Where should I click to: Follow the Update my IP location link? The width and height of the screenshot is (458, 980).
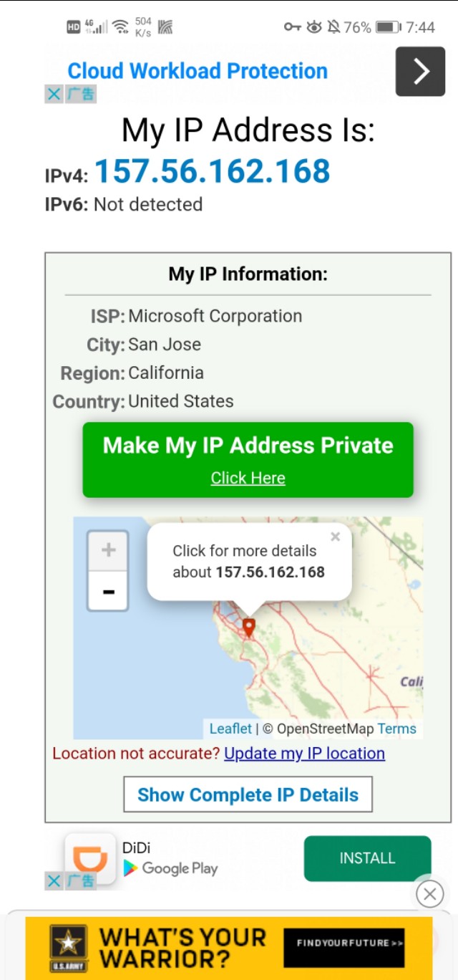point(304,754)
